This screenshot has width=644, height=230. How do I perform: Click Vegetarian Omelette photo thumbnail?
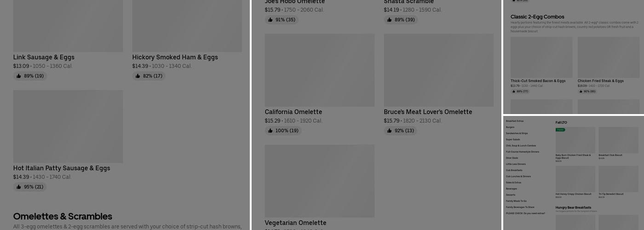coord(319,181)
